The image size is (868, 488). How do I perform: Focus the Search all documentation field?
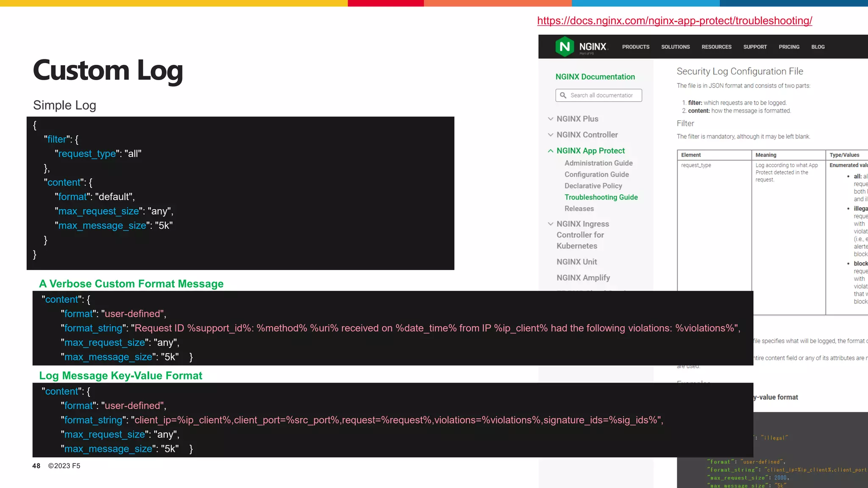click(598, 95)
